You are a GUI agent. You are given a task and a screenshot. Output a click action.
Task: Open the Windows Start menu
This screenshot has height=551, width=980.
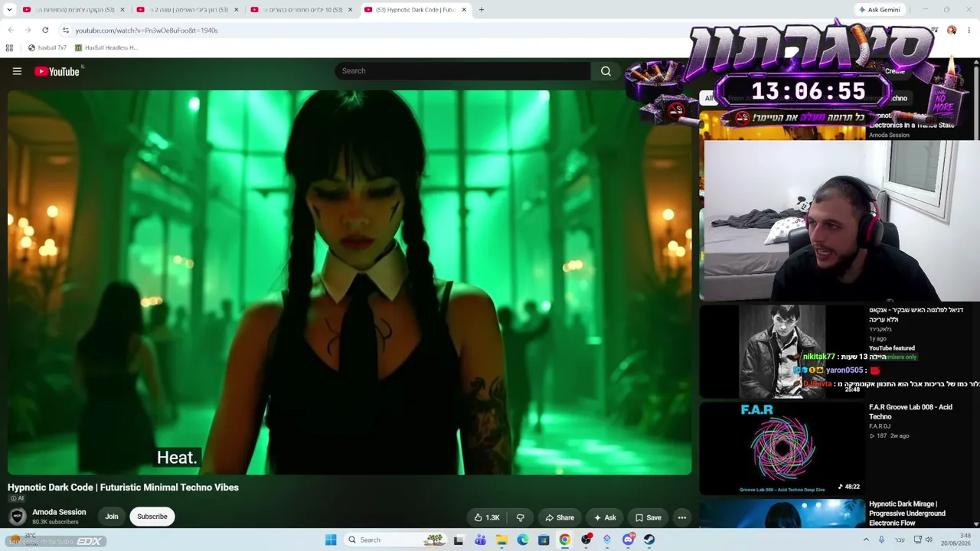[x=331, y=540]
